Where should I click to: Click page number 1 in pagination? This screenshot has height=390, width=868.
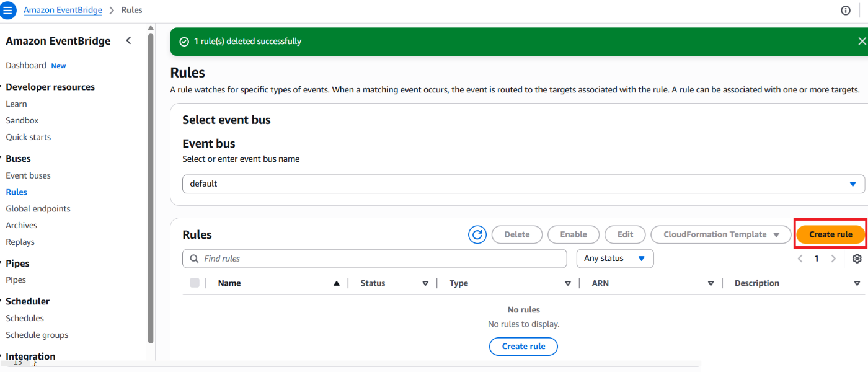(x=817, y=259)
